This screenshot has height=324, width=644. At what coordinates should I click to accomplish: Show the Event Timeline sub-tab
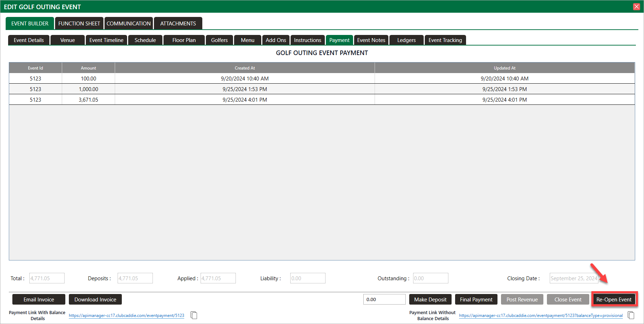(106, 40)
